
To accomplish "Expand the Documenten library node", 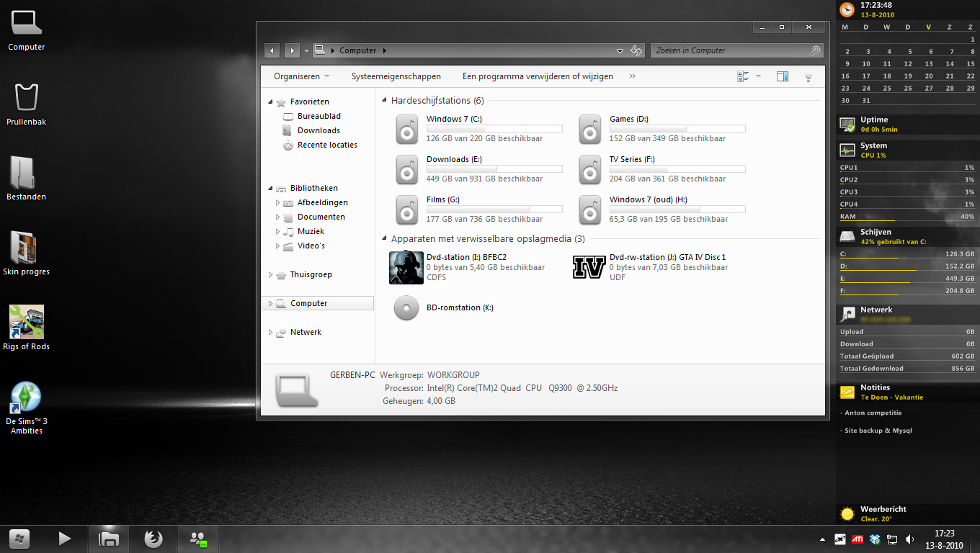I will (277, 217).
